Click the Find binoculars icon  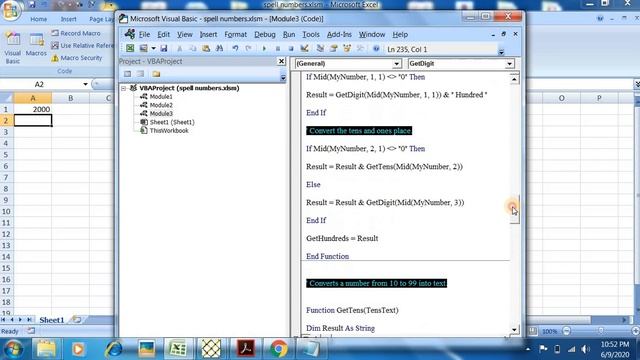click(x=219, y=49)
